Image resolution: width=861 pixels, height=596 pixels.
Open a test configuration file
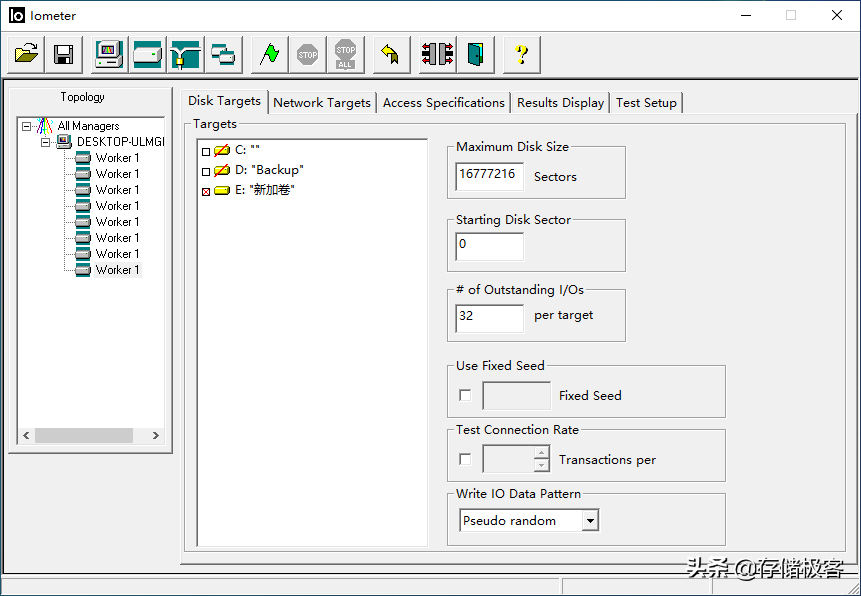26,54
